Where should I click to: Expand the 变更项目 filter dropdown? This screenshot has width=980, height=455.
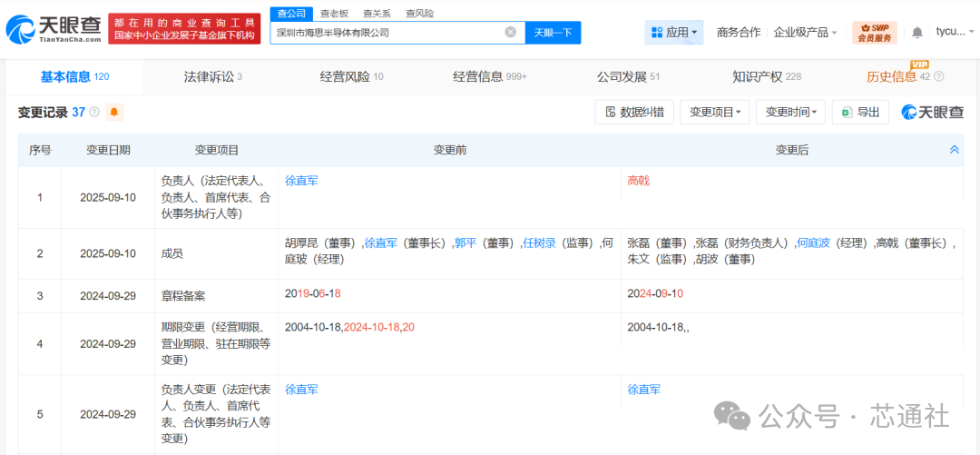(714, 112)
